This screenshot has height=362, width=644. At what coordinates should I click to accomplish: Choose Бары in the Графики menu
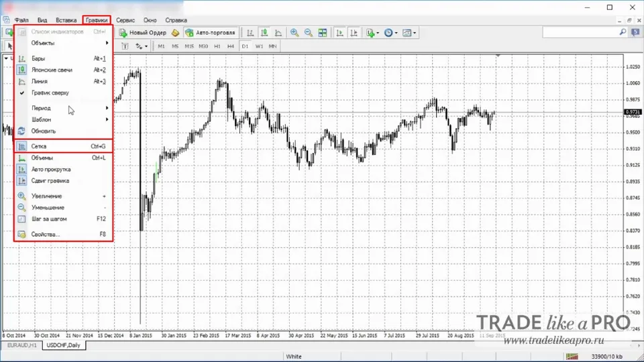click(x=63, y=58)
